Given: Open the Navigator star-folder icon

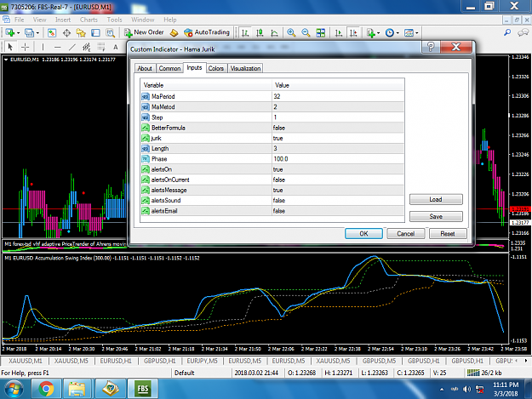Looking at the screenshot, I should click(x=81, y=32).
